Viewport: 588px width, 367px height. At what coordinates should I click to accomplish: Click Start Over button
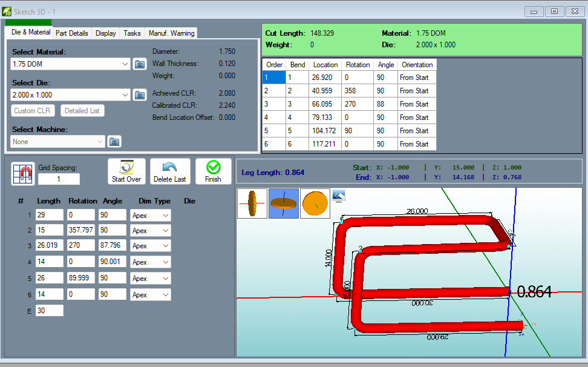pos(126,171)
